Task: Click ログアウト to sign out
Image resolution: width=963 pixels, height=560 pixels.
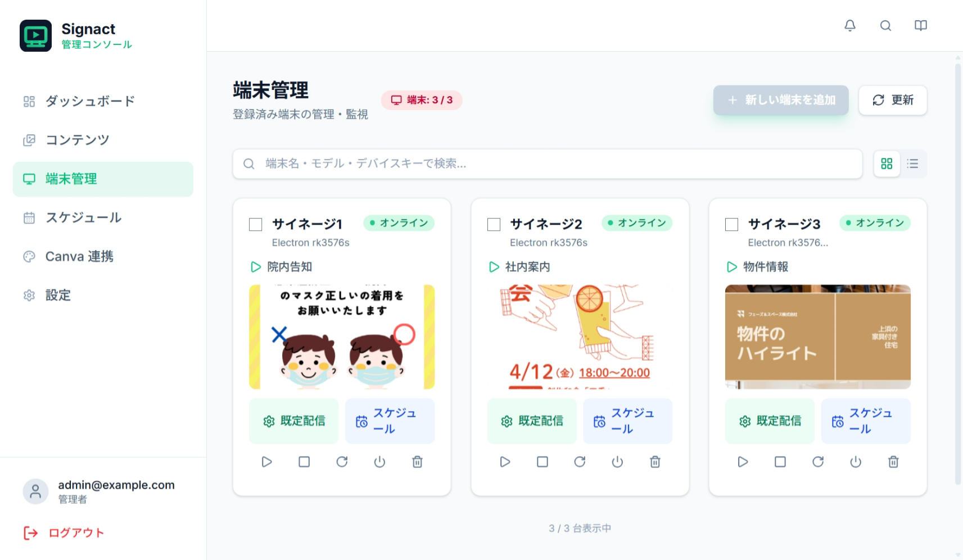Action: pos(64,533)
